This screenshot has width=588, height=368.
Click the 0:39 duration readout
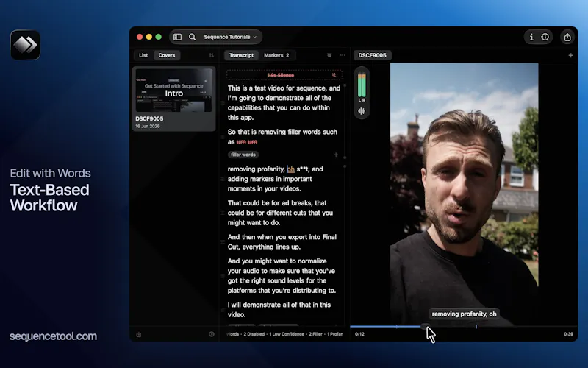[x=568, y=334]
